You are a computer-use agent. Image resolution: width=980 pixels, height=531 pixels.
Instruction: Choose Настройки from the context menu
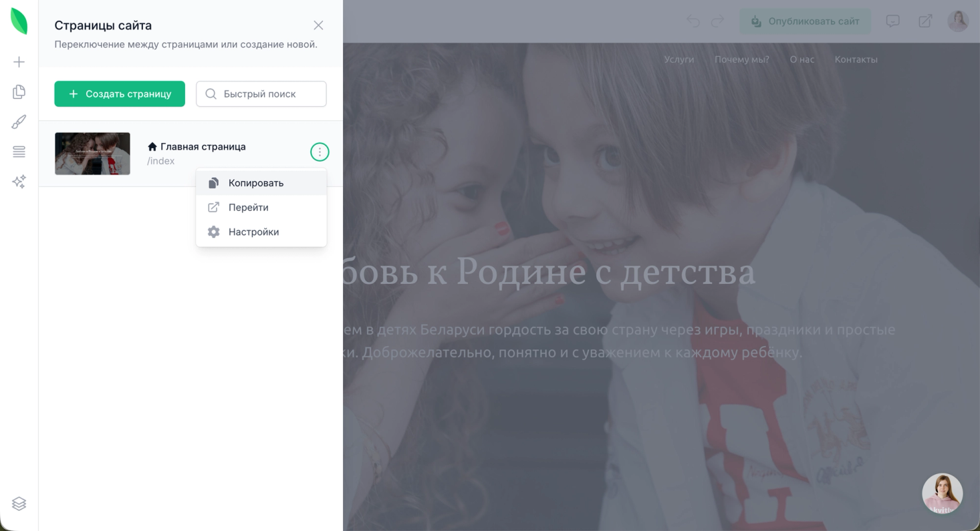click(261, 232)
